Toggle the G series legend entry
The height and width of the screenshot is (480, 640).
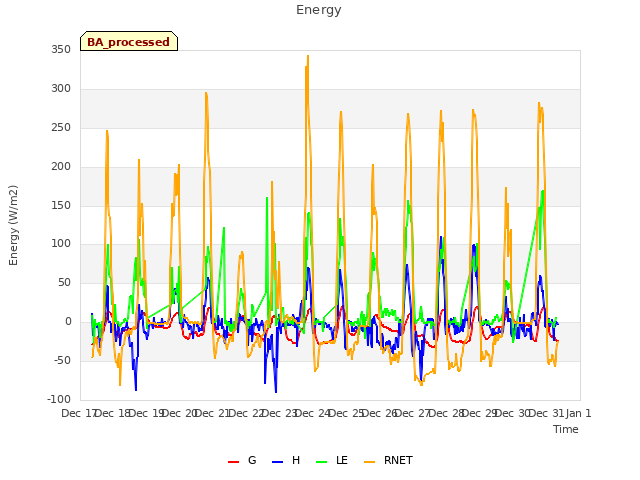[242, 460]
